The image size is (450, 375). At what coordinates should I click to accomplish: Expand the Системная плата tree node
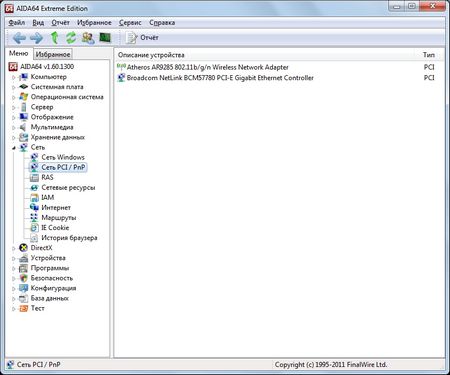click(13, 87)
